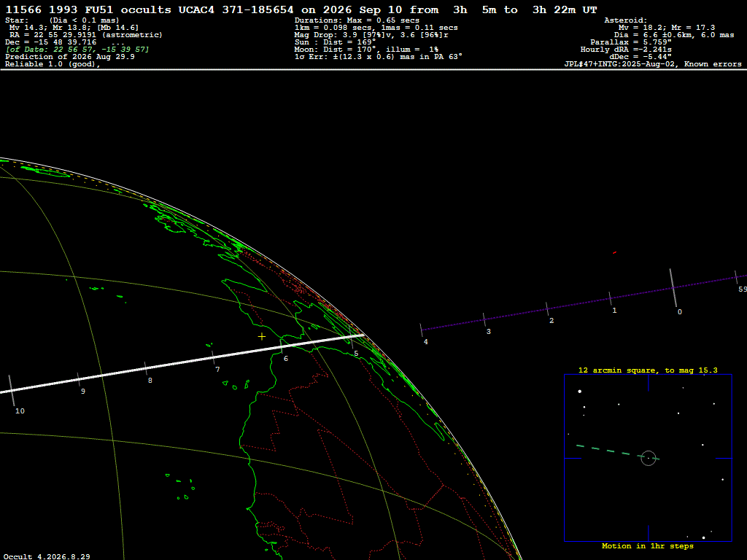
Task: Click the brightest star in finder chart
Action: click(580, 392)
